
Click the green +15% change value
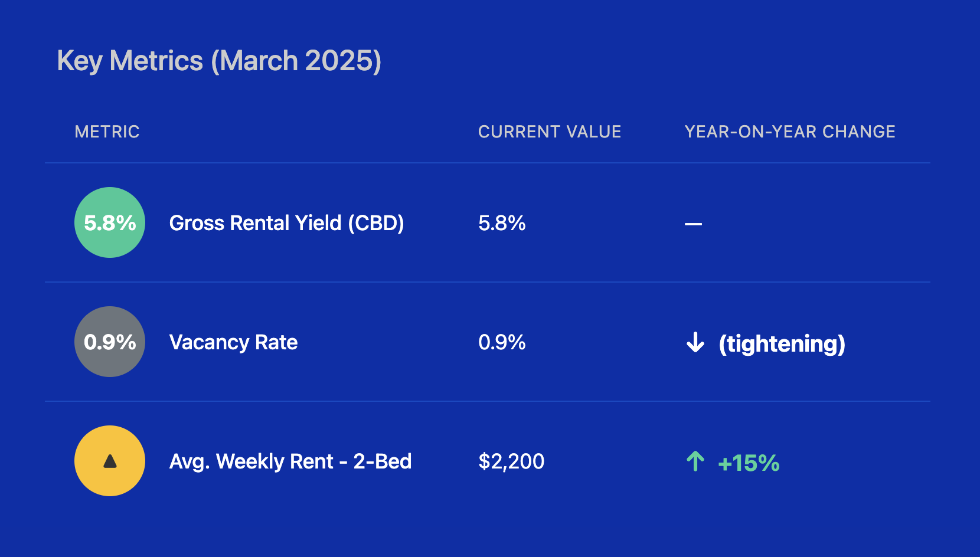(749, 463)
